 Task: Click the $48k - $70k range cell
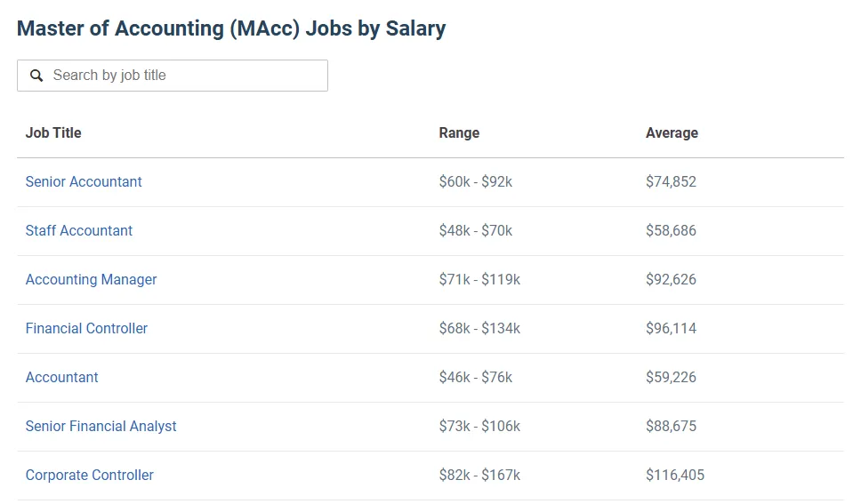click(x=476, y=230)
